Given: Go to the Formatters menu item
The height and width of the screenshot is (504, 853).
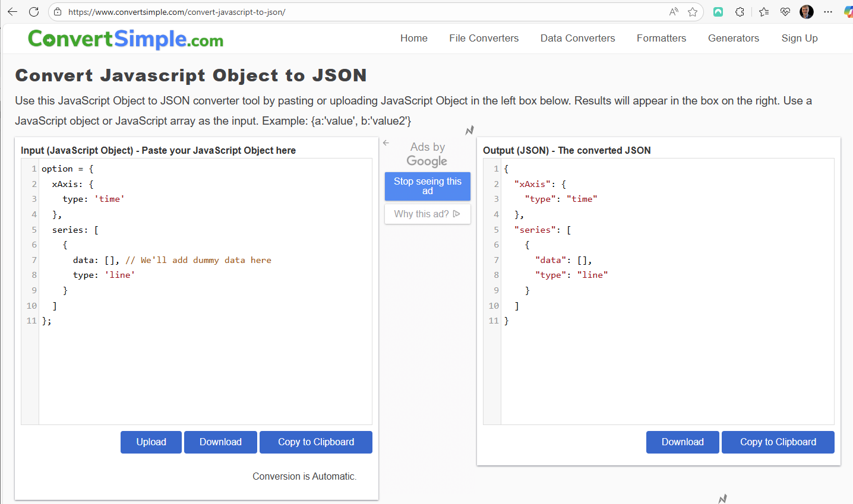Looking at the screenshot, I should (x=661, y=38).
